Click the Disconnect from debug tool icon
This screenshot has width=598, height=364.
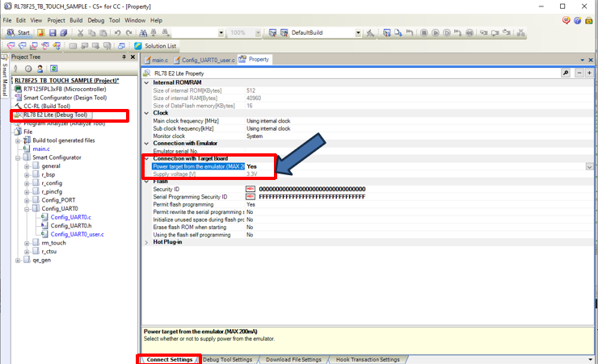coord(520,33)
